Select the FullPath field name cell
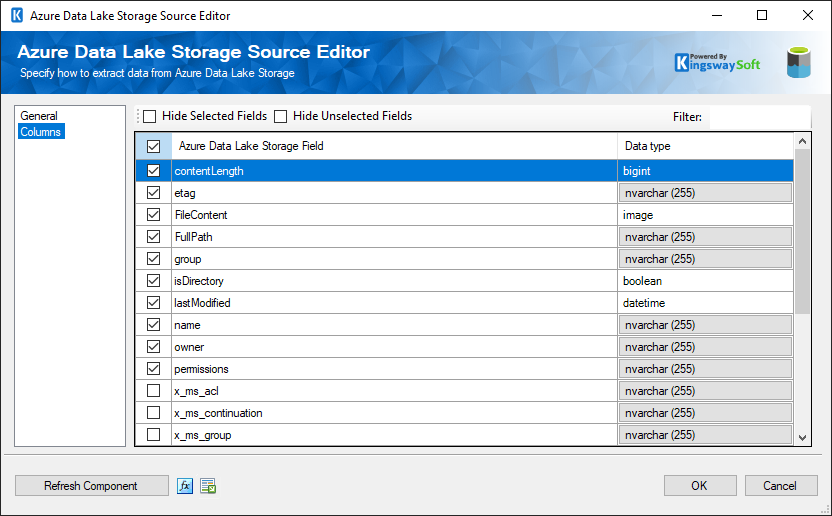 (394, 237)
